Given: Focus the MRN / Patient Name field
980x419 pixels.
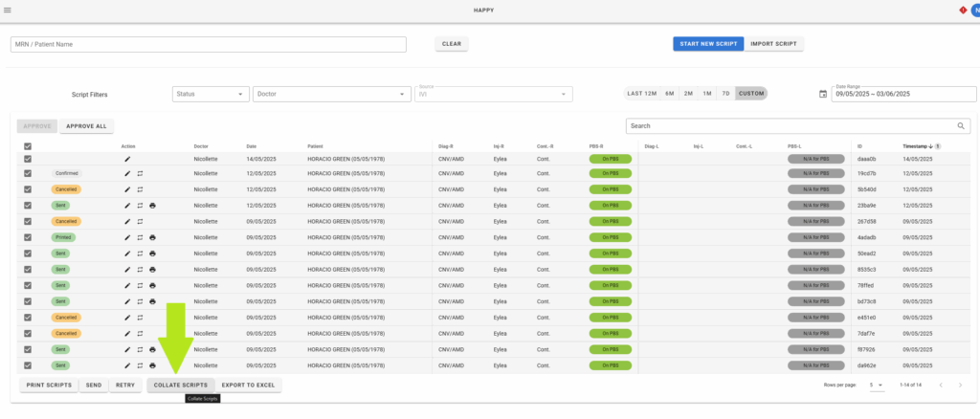Looking at the screenshot, I should point(209,44).
